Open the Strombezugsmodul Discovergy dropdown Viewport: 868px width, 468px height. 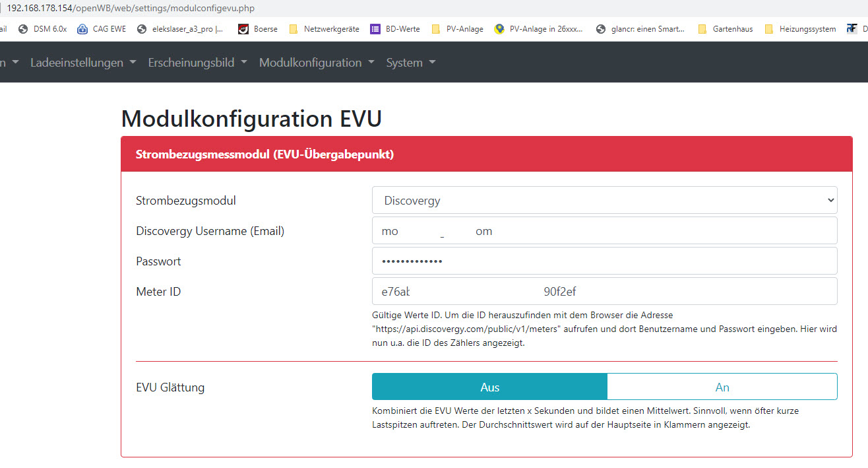point(605,200)
